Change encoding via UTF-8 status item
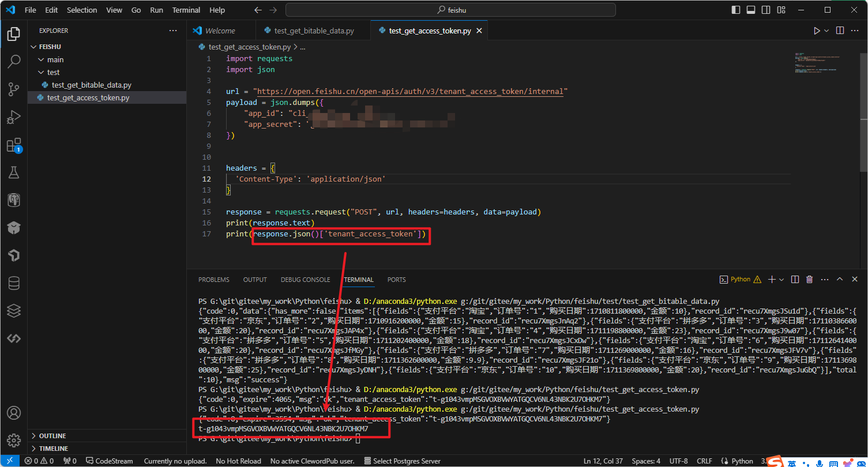868x467 pixels. 679,461
